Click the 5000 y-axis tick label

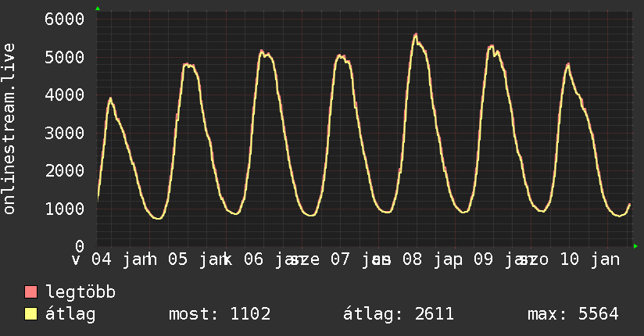[x=65, y=57]
